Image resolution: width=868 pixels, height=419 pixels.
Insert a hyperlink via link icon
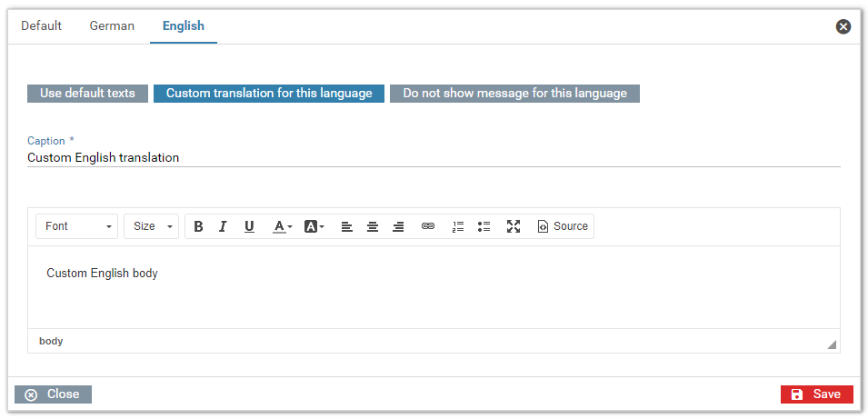[x=428, y=226]
